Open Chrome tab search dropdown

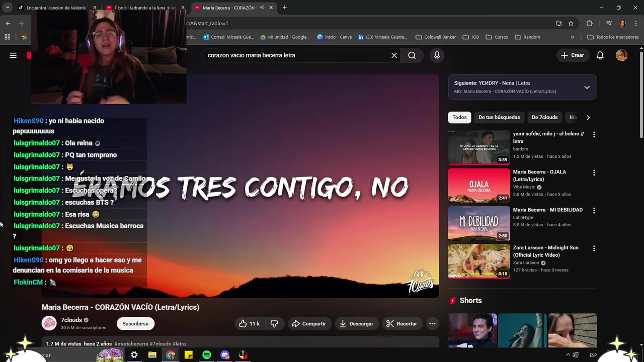(8, 8)
